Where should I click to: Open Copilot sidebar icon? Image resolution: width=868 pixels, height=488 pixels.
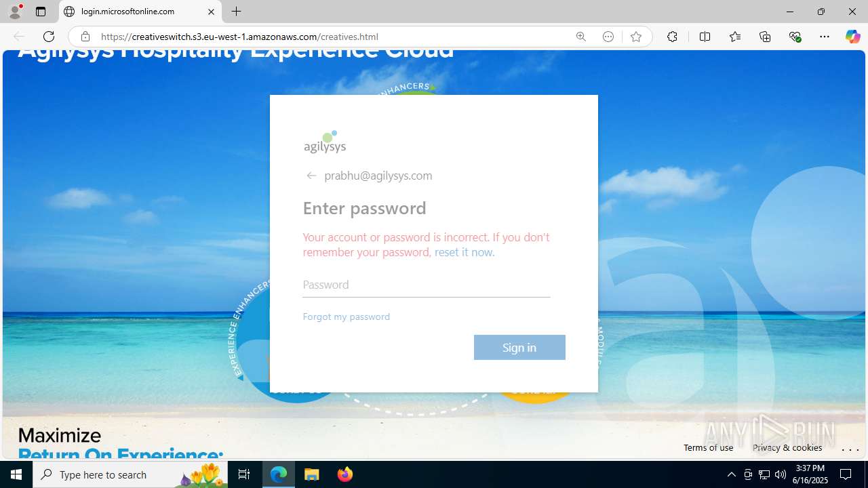852,37
